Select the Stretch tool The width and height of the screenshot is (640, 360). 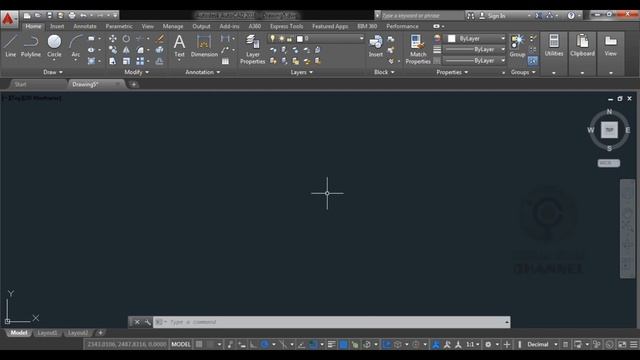tap(113, 61)
